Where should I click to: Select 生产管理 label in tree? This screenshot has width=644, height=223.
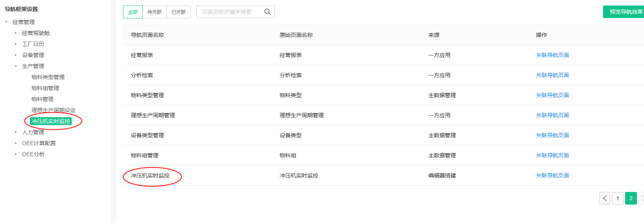point(33,66)
